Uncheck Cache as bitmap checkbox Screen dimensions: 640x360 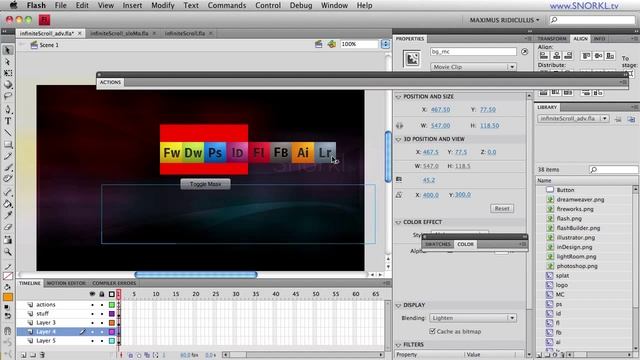click(x=433, y=331)
